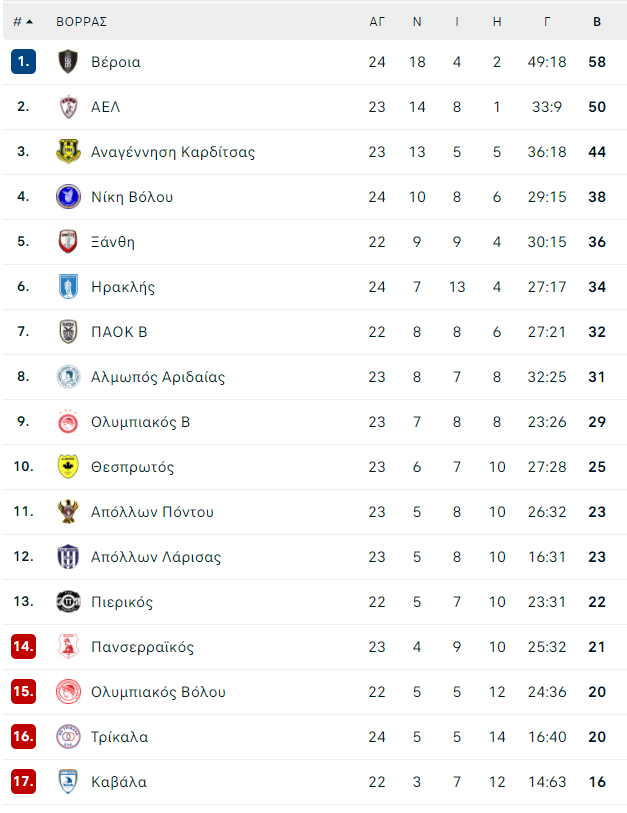Click the Βέροια team crest icon
This screenshot has width=627, height=813.
point(68,62)
